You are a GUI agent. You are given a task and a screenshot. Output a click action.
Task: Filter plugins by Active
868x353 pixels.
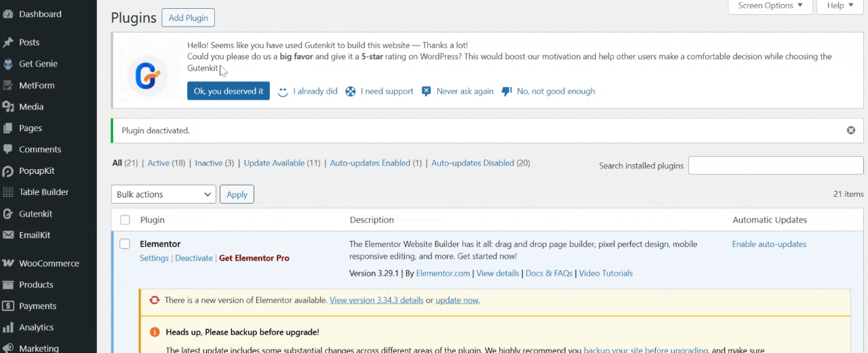159,163
